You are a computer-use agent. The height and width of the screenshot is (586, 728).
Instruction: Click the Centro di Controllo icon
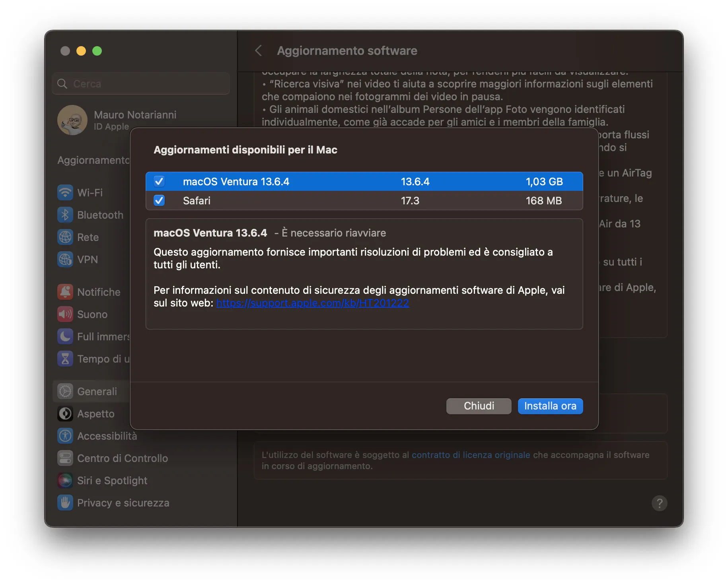click(x=65, y=458)
